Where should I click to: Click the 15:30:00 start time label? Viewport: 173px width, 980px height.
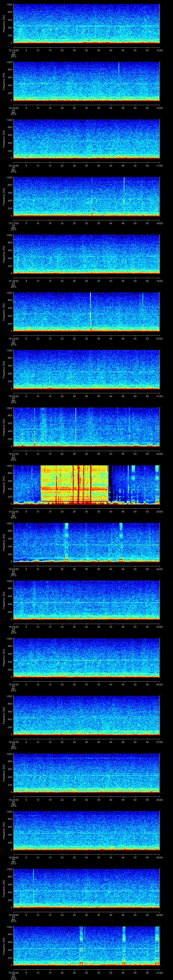13,972
